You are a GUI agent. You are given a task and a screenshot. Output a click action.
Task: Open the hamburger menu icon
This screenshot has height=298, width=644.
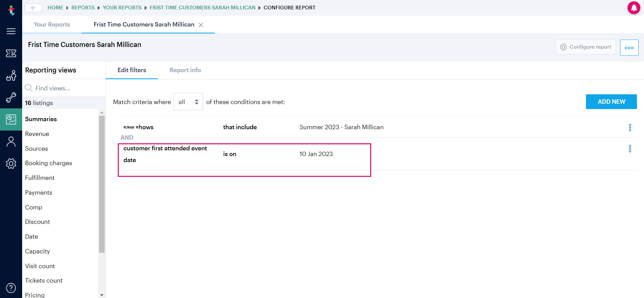[x=11, y=31]
